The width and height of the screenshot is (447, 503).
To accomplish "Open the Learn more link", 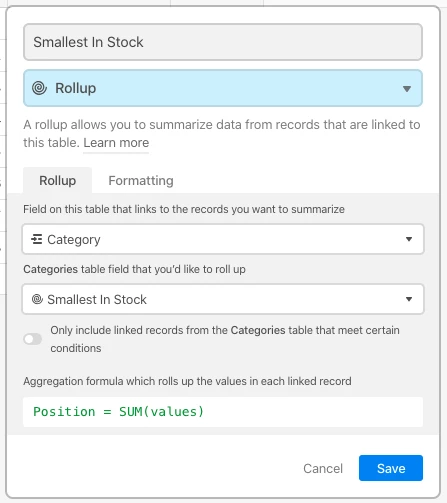I will (116, 143).
